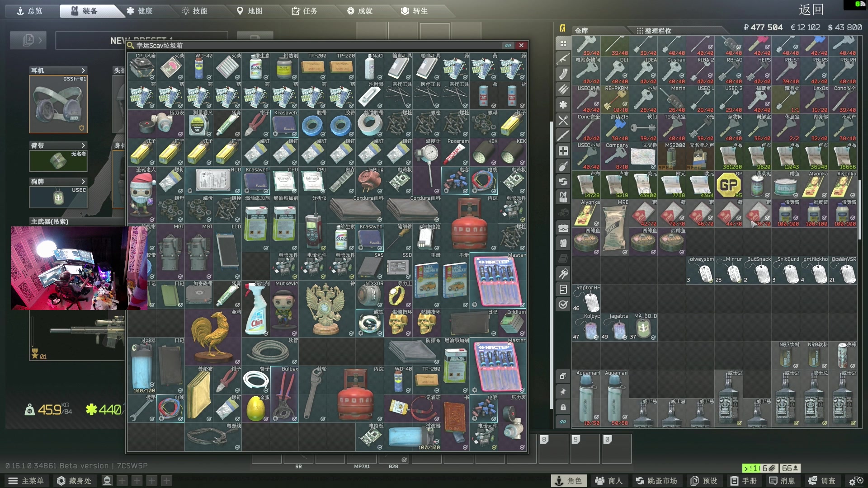Image resolution: width=868 pixels, height=488 pixels.
Task: Close the 幸运Scav垃圾箱 window
Action: coord(521,45)
